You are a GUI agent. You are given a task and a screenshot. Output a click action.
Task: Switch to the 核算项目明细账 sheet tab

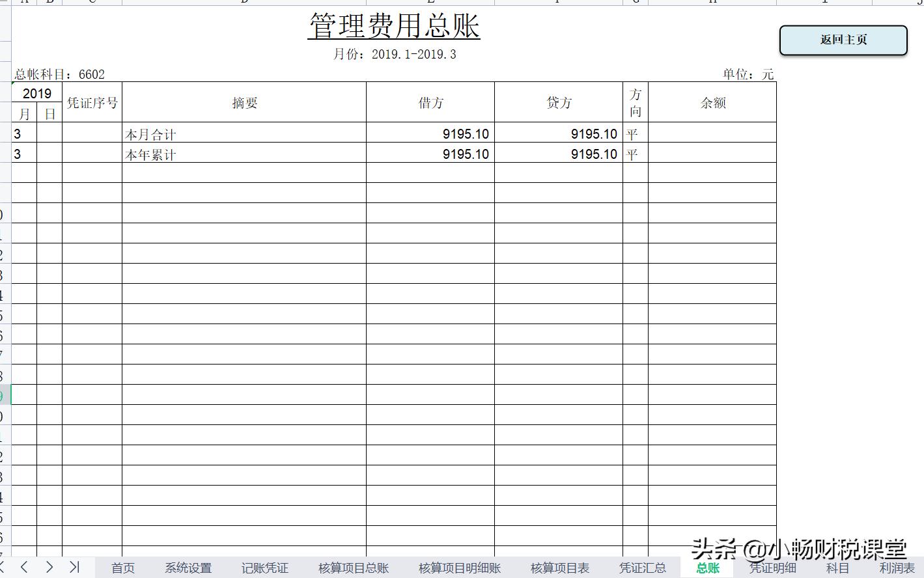tap(458, 568)
